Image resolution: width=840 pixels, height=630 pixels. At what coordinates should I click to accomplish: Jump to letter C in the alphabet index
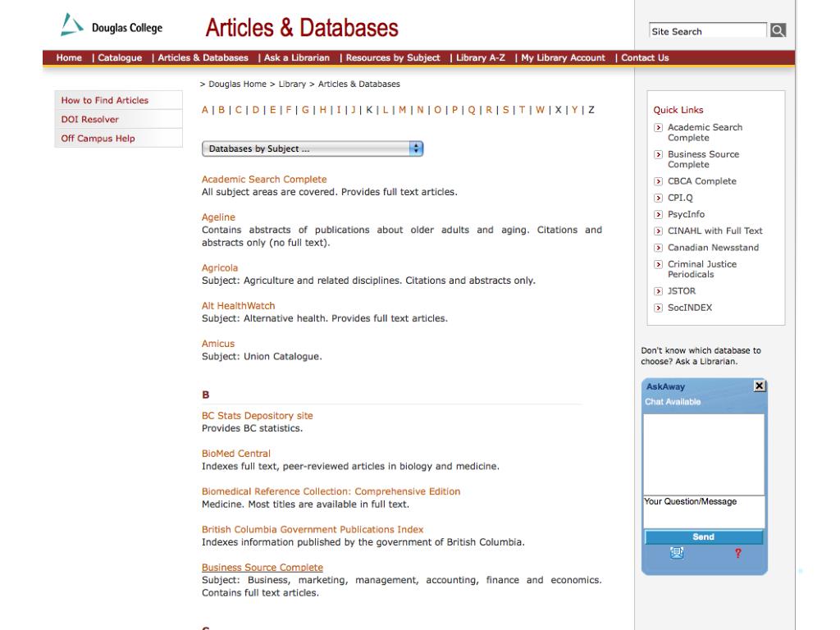(x=239, y=110)
